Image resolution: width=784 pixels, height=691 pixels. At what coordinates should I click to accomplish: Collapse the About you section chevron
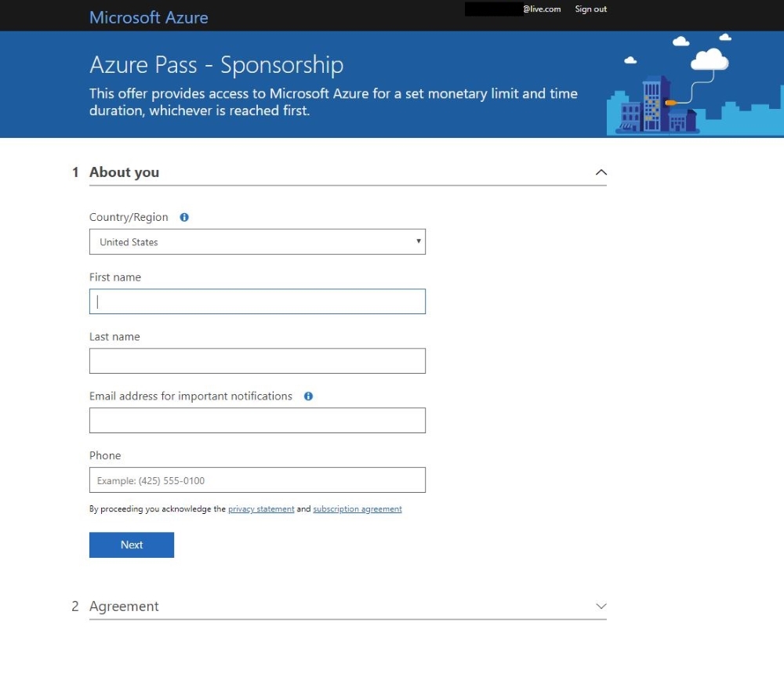[x=601, y=171]
